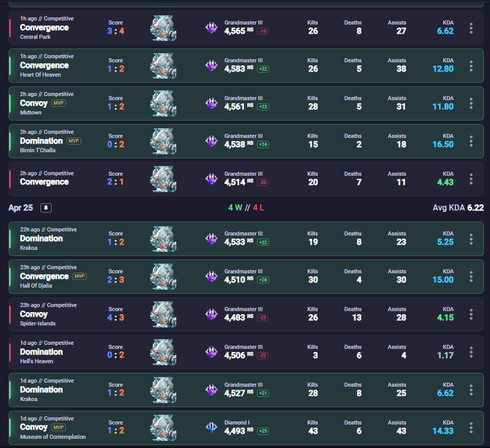Click MVP badge on Birnin T'Challa Domination match
The height and width of the screenshot is (448, 490).
pos(74,141)
